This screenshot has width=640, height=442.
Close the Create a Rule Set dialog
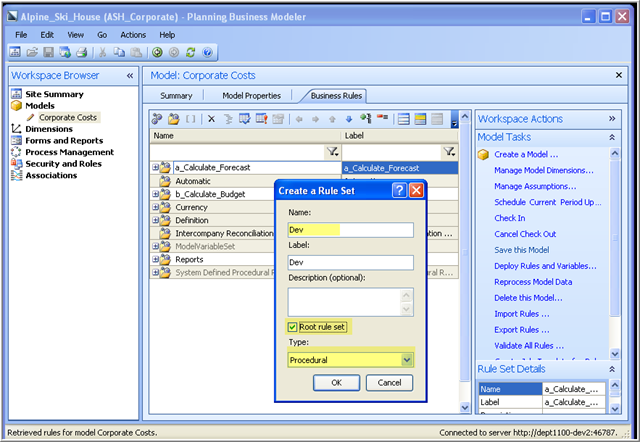pos(416,190)
